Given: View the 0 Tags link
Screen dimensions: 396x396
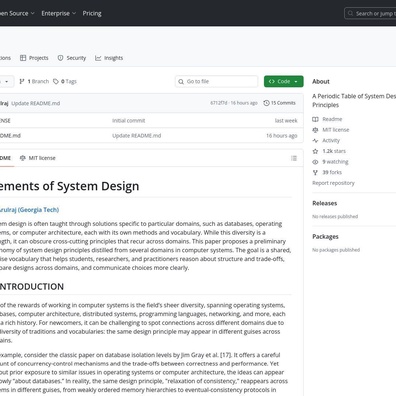Looking at the screenshot, I should click(65, 82).
